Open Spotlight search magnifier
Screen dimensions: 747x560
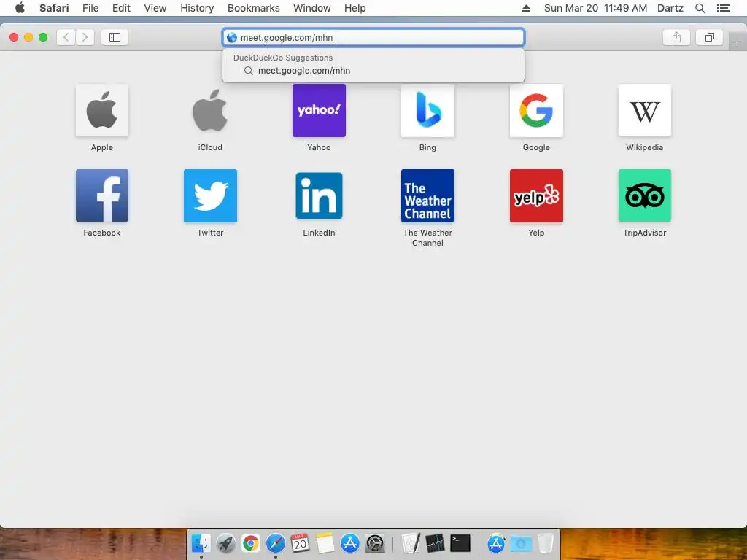point(700,8)
